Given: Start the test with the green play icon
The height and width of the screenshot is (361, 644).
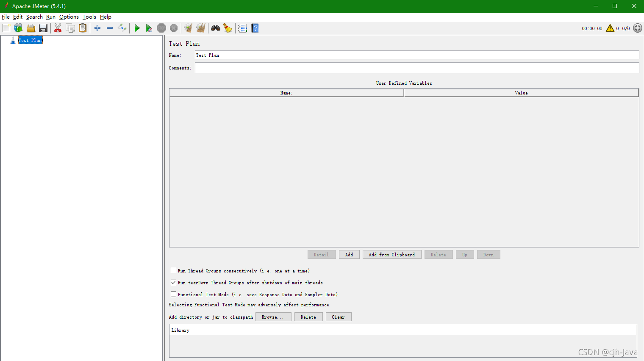Looking at the screenshot, I should point(137,28).
